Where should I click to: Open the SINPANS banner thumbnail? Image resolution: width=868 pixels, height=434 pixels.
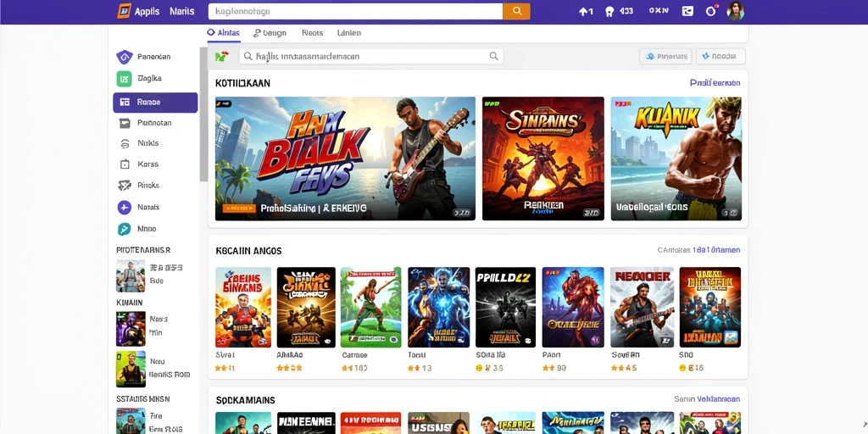point(543,159)
